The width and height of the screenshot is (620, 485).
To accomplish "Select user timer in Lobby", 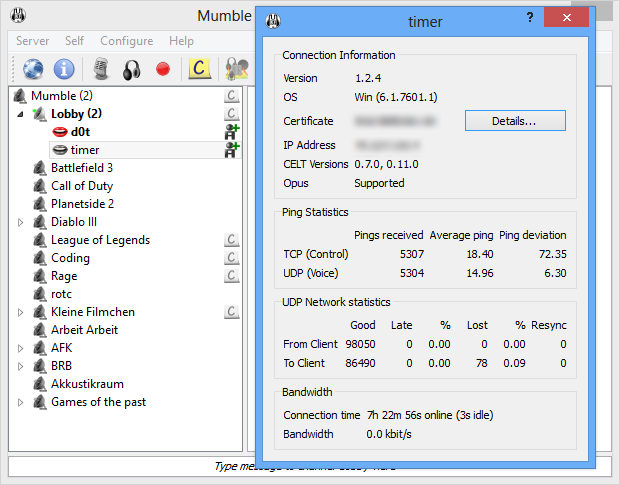I will pos(85,150).
